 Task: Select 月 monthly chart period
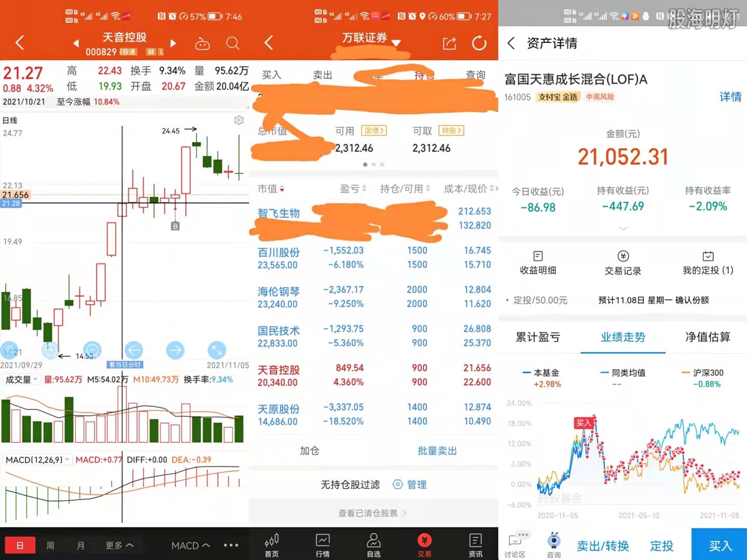[x=80, y=545]
